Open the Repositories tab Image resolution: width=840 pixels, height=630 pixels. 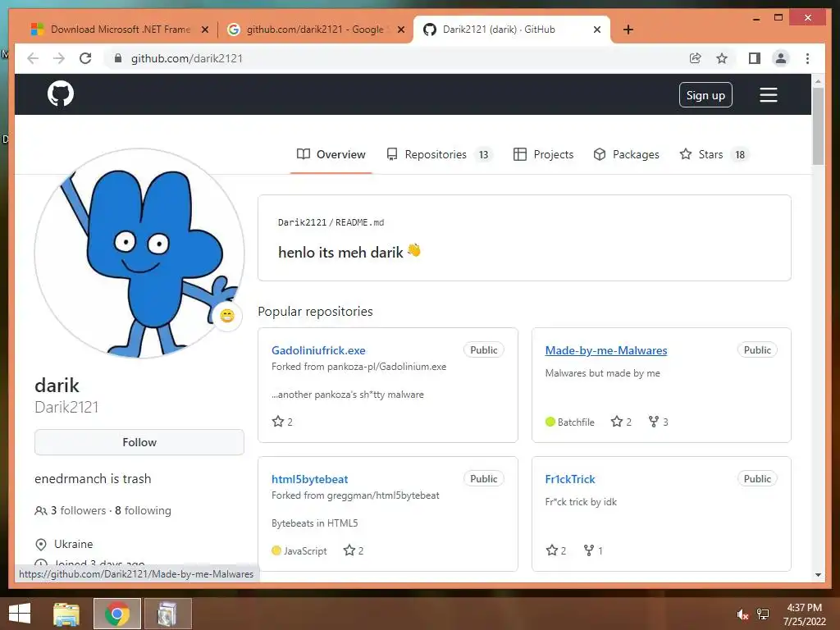(x=440, y=154)
